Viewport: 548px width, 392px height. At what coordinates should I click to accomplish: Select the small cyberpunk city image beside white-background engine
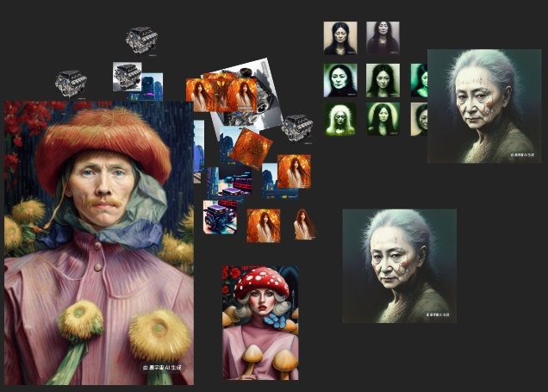pos(153,87)
